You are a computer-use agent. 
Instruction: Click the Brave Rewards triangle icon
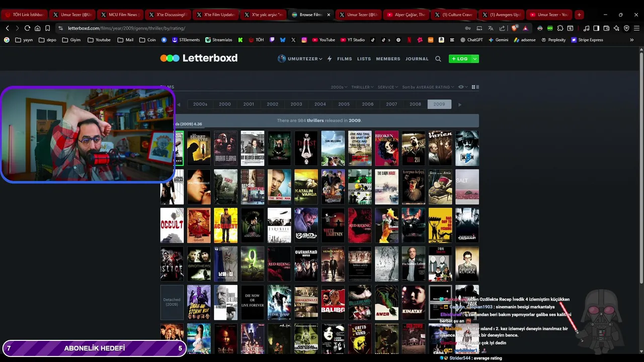pos(525,28)
